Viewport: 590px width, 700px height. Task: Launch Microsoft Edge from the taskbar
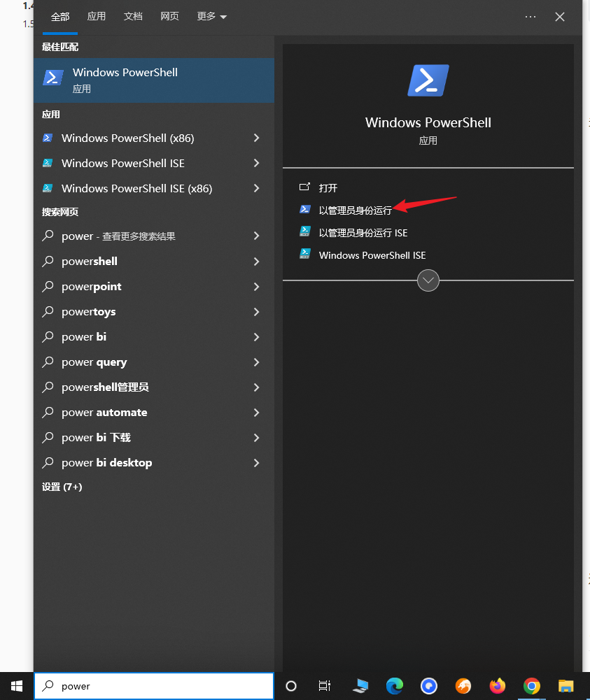click(x=394, y=686)
